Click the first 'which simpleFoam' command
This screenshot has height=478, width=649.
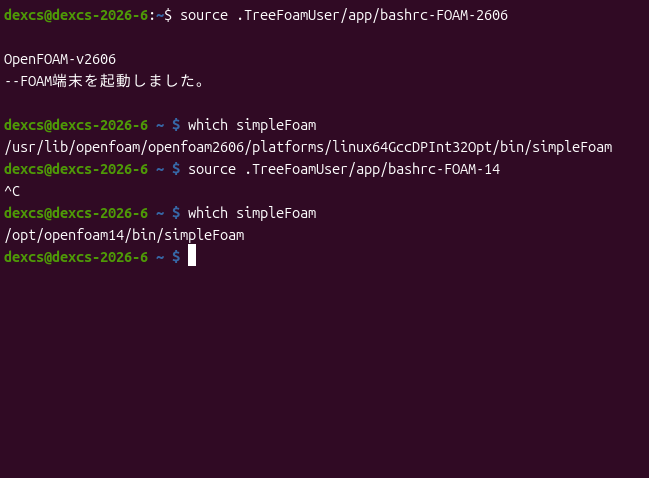tap(252, 125)
